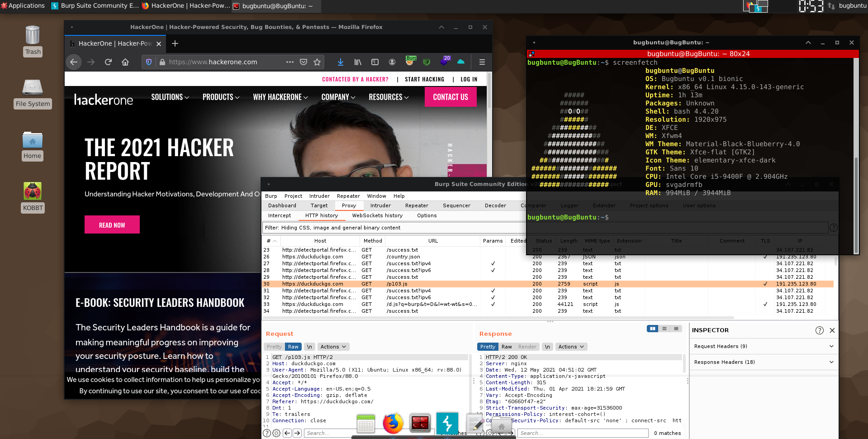Screen dimensions: 868x439
Task: Toggle request non-printable chars \n button
Action: coord(309,347)
